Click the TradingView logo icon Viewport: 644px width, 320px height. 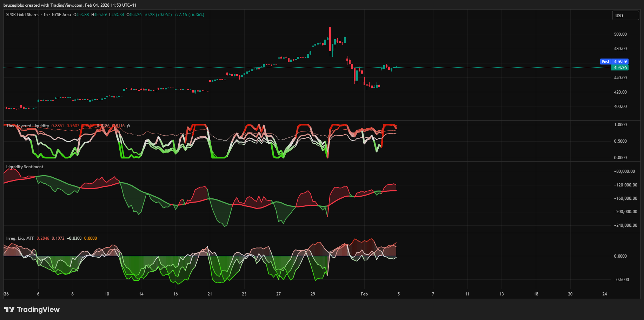[9, 309]
